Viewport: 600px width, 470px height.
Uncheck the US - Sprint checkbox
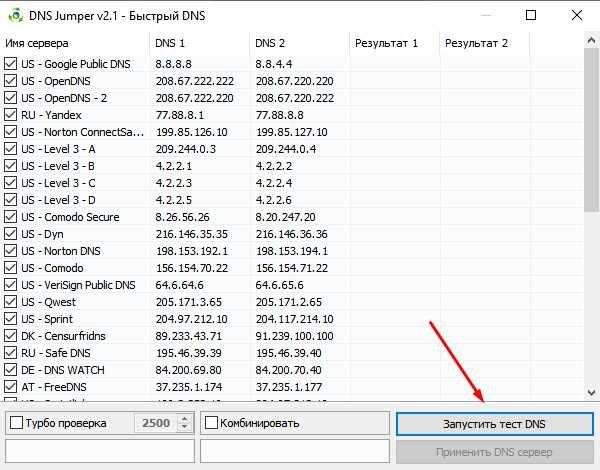(10, 319)
